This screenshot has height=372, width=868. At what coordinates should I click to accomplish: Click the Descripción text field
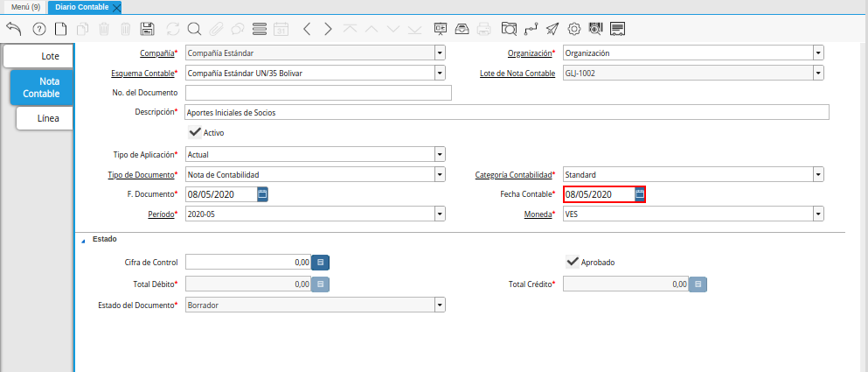tap(507, 112)
